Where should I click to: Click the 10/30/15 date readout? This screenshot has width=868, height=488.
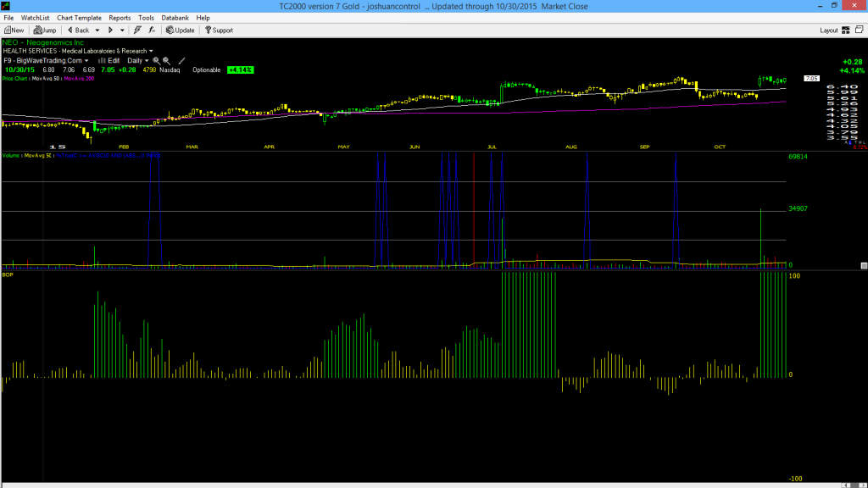pyautogui.click(x=20, y=69)
